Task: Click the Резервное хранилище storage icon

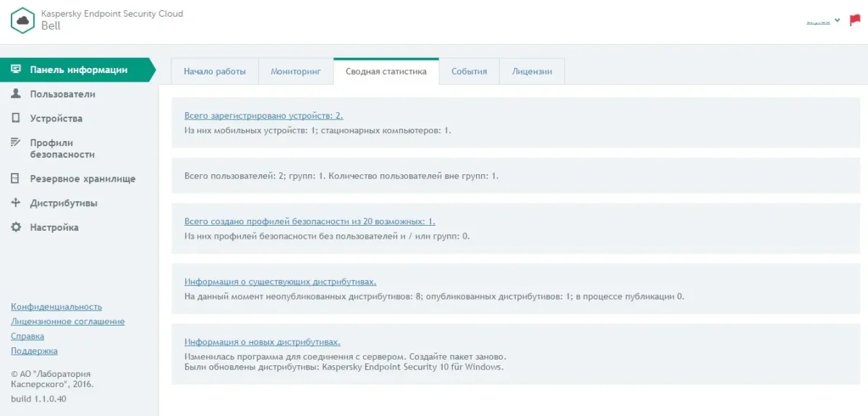Action: click(16, 179)
